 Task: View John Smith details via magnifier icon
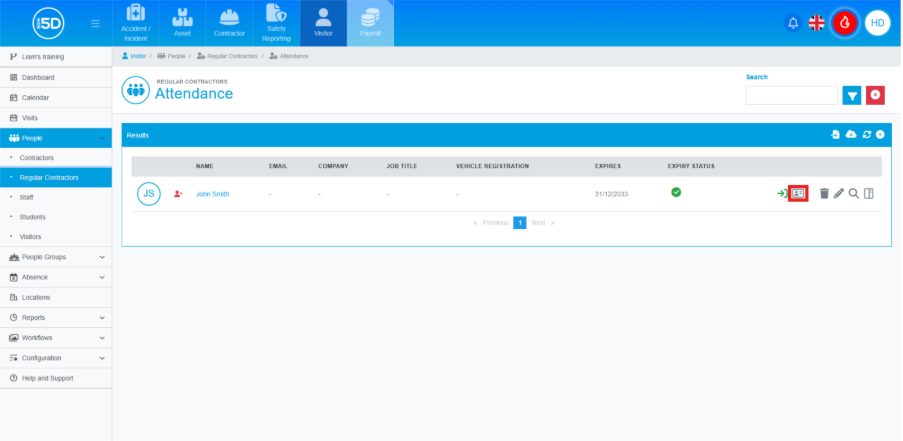853,193
